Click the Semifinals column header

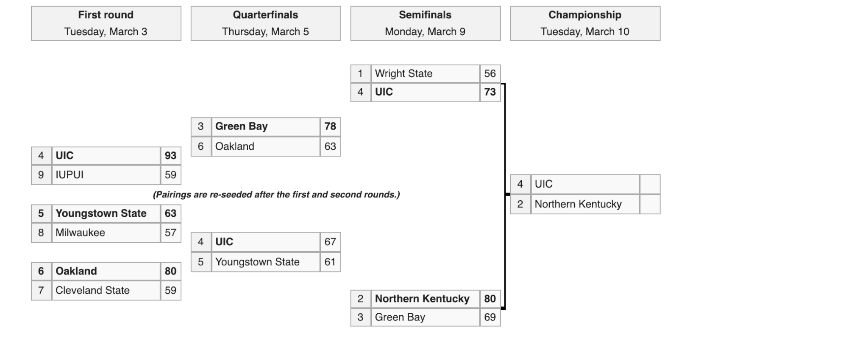(x=426, y=23)
